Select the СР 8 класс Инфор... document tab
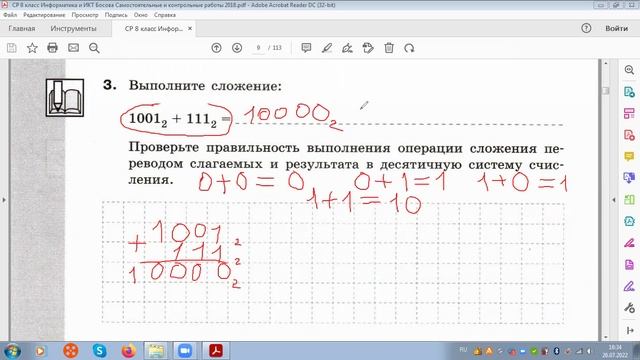 tap(153, 29)
